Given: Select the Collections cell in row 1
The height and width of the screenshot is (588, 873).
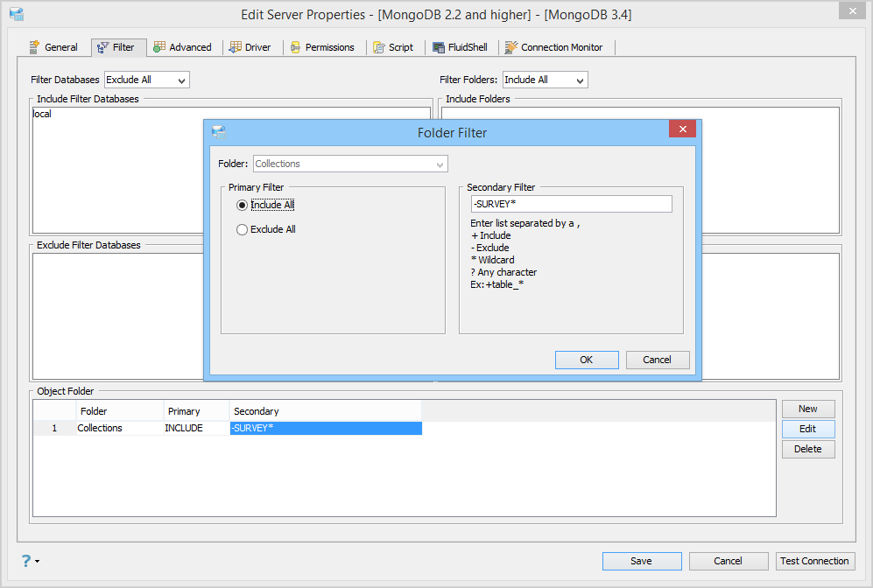Looking at the screenshot, I should [x=120, y=429].
